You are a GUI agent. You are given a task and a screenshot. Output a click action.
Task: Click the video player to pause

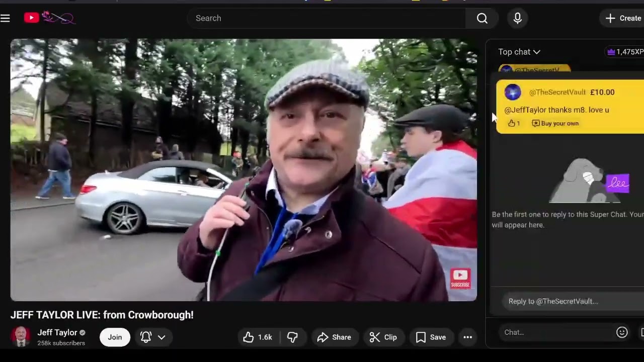point(244,170)
